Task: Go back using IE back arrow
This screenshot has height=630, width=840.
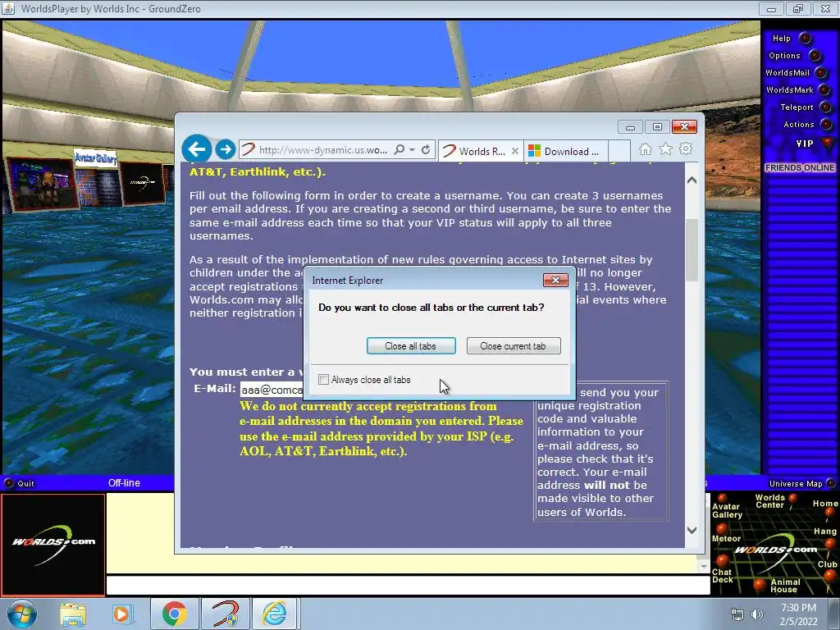Action: click(196, 148)
